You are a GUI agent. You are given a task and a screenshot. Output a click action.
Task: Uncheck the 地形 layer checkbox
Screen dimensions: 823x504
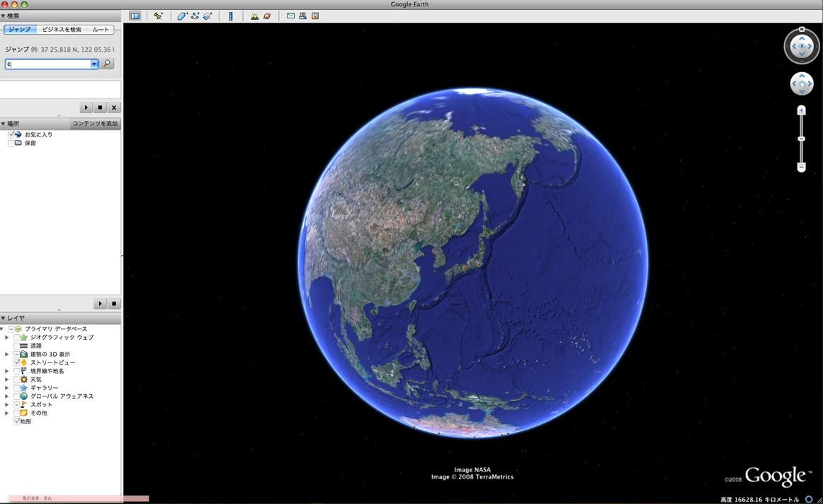click(x=17, y=421)
